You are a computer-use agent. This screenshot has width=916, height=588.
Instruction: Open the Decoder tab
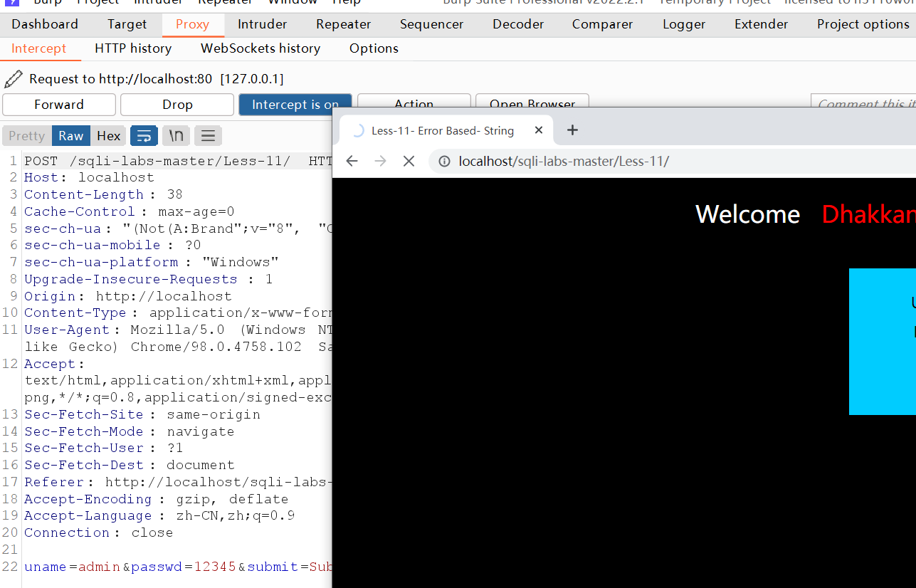pyautogui.click(x=518, y=24)
